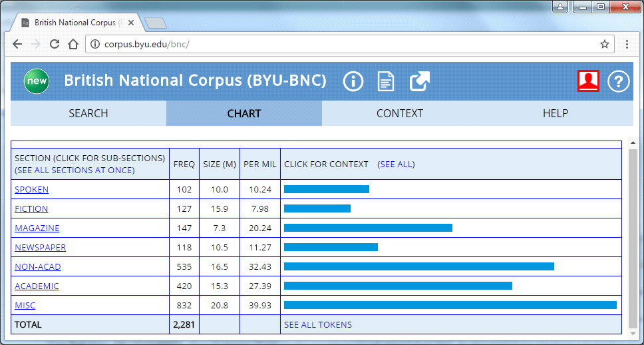Click the question mark help icon
Screen dimensions: 644x345
(618, 81)
